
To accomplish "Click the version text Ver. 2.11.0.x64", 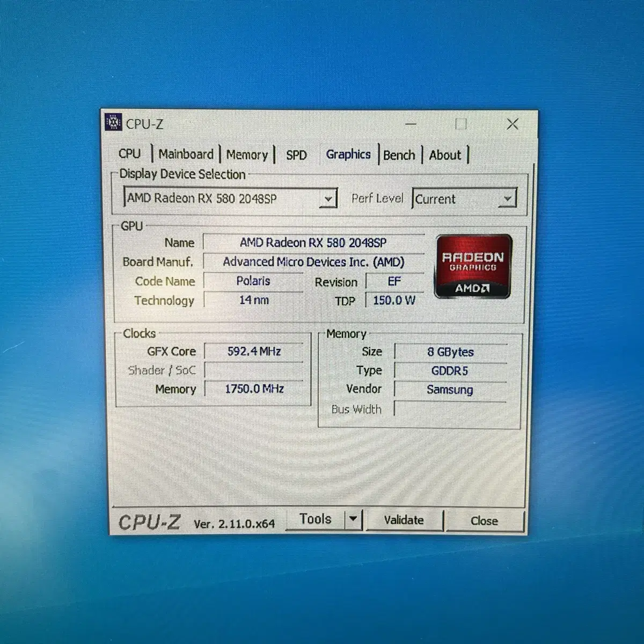I will coord(234,524).
